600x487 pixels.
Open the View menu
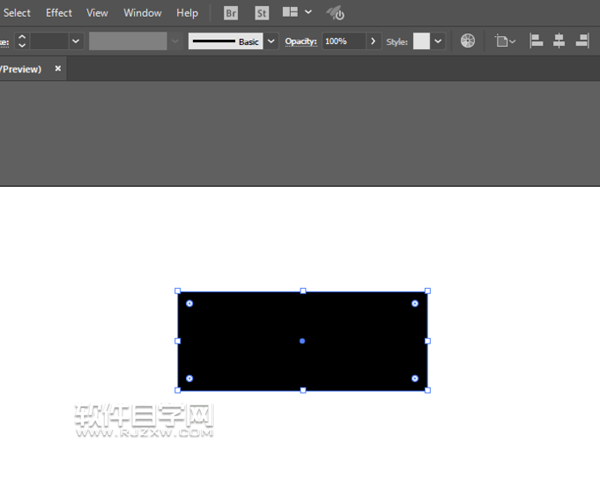point(97,13)
